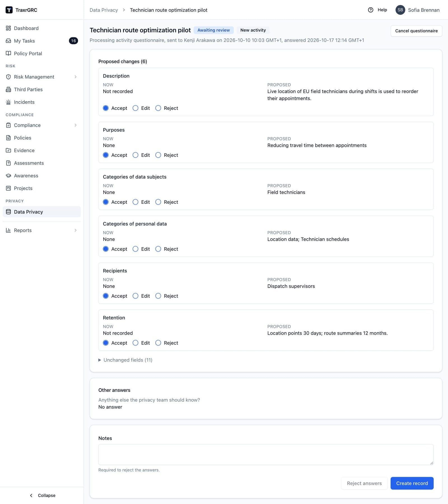Click the Compliance clipboard icon
Screen dimensions: 448x504
8,125
